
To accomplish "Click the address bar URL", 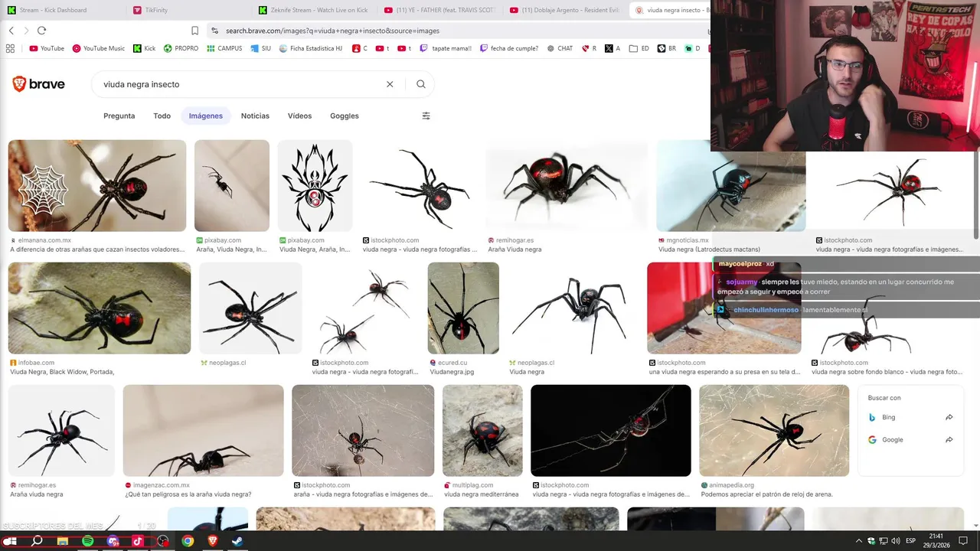I will tap(332, 31).
